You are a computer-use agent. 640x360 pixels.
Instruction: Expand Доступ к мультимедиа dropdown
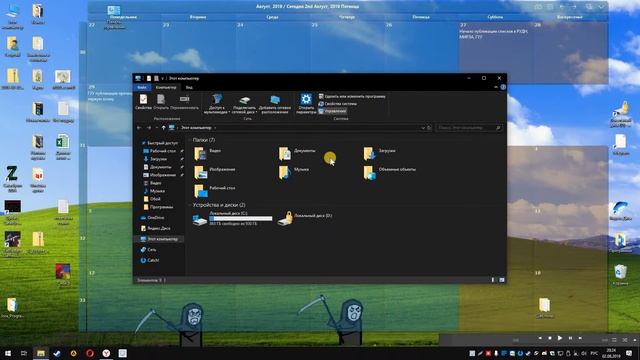click(217, 104)
